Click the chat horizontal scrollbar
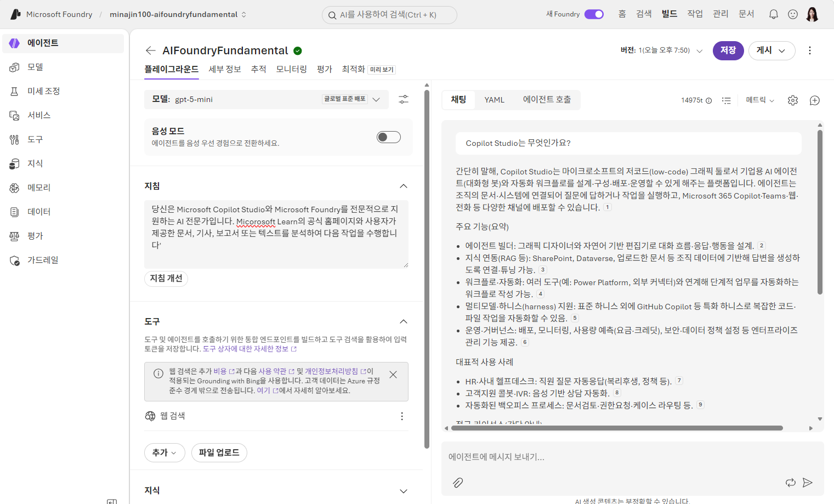 coord(616,428)
